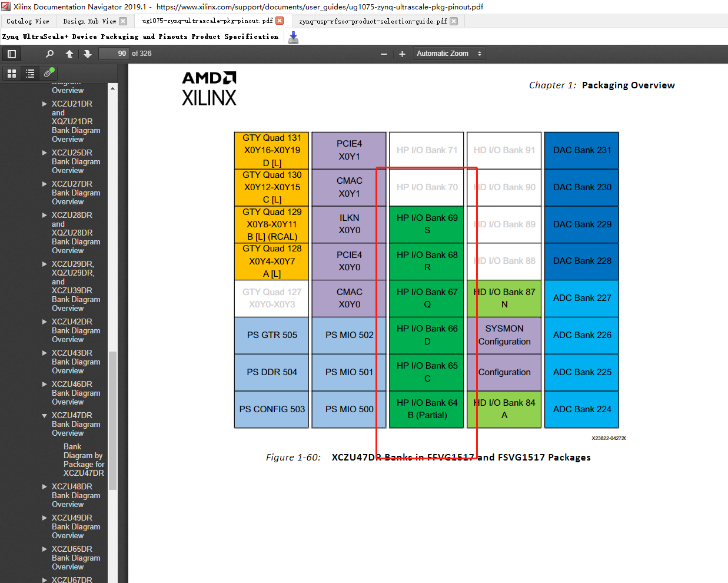The width and height of the screenshot is (728, 583).
Task: Expand XCZU25DR Bank Diagram outline entry
Action: point(44,153)
